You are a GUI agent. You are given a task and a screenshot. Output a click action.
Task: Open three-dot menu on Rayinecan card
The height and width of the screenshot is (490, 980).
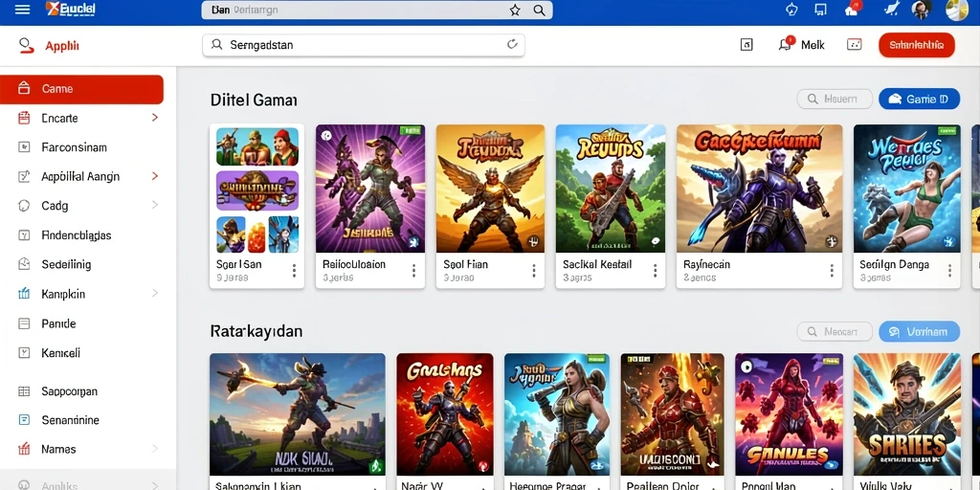pyautogui.click(x=832, y=271)
